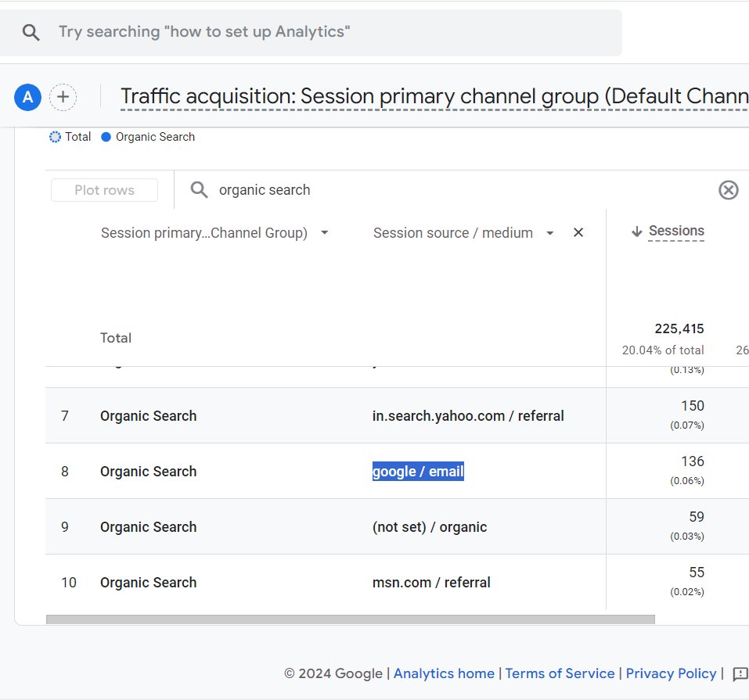Click the Sessions descending sort arrow
Image resolution: width=749 pixels, height=700 pixels.
click(x=637, y=232)
